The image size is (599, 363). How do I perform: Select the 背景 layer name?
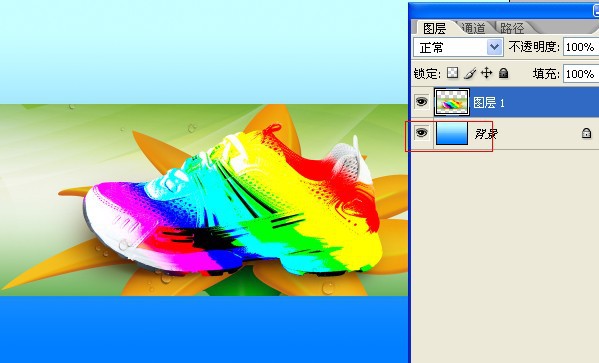pyautogui.click(x=486, y=134)
